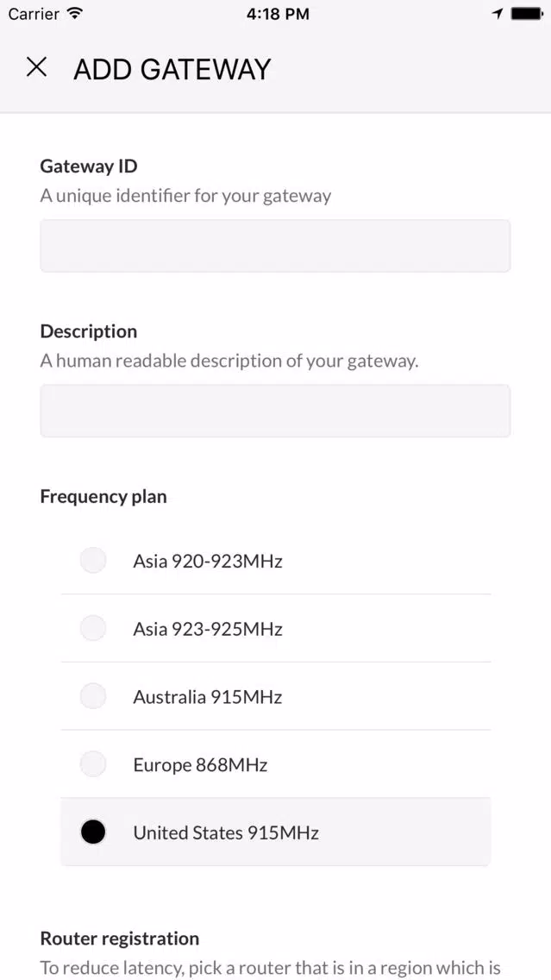Screen dimensions: 551x980
Task: Tap the Wi-Fi status icon
Action: [x=75, y=13]
